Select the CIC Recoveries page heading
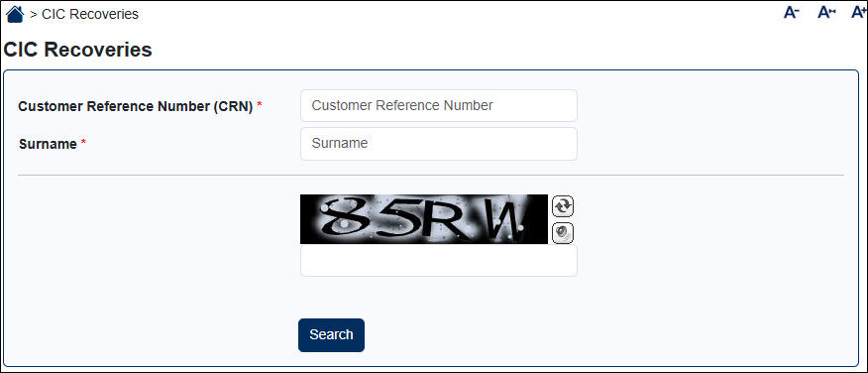This screenshot has height=373, width=868. [77, 50]
